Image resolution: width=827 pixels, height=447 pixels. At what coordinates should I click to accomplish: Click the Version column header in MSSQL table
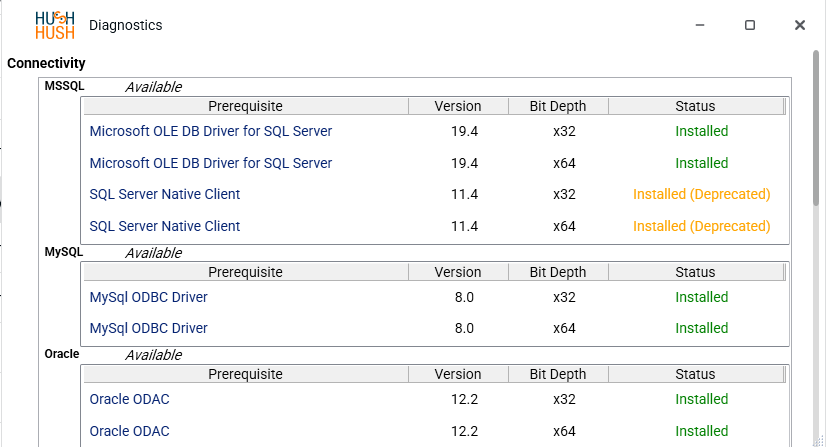(x=458, y=106)
